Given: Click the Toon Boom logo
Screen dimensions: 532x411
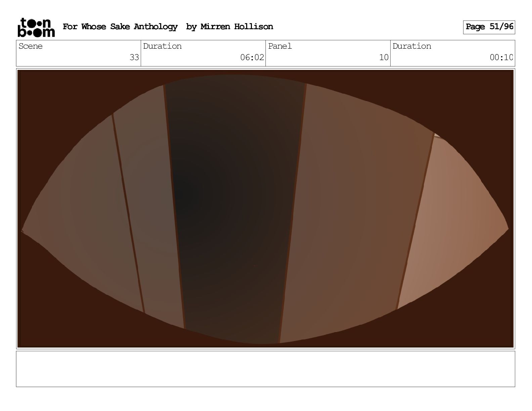Looking at the screenshot, I should tap(36, 27).
